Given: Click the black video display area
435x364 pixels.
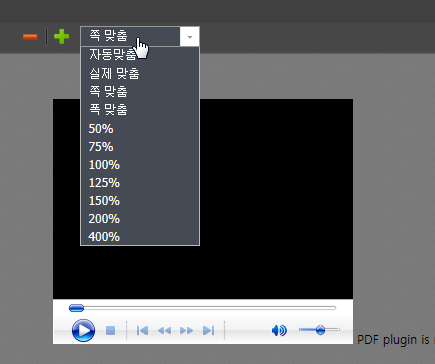Looking at the screenshot, I should pos(276,199).
